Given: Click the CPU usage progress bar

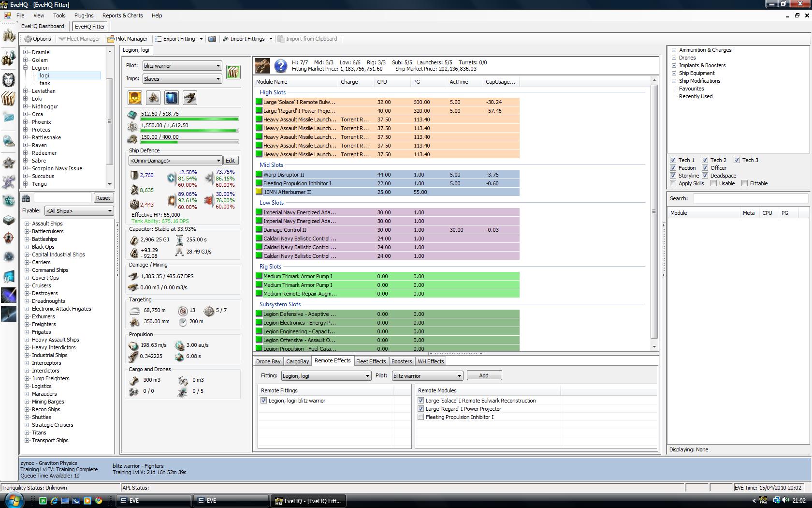Looking at the screenshot, I should (189, 119).
